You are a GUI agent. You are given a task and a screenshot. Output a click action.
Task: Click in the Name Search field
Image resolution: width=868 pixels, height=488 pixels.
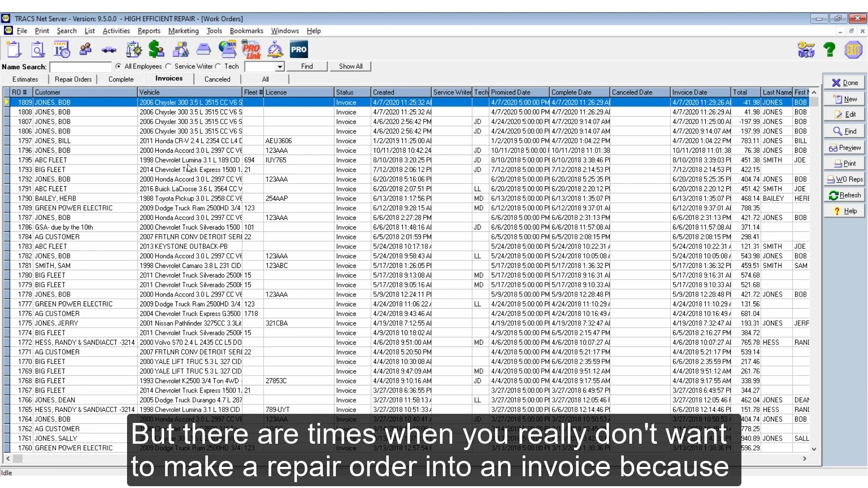(80, 67)
